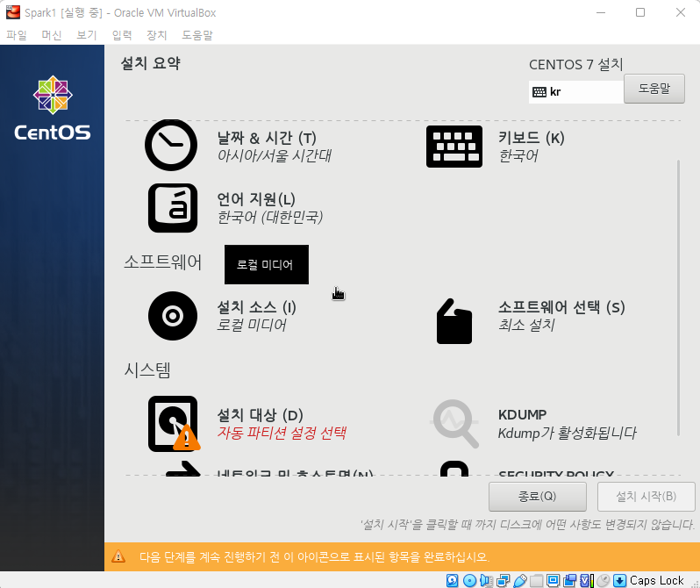The image size is (700, 588).
Task: Click the VirtualBox shared folders status icon
Action: point(537,580)
